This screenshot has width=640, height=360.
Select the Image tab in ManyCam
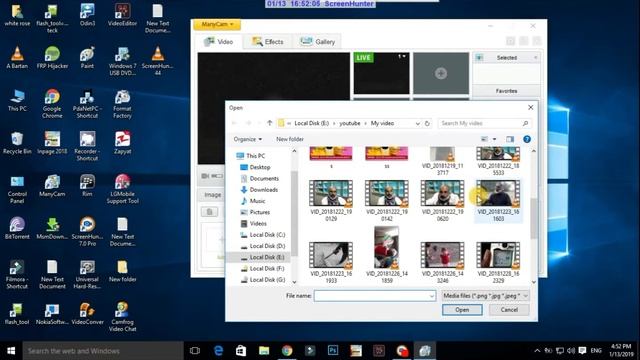coord(212,195)
